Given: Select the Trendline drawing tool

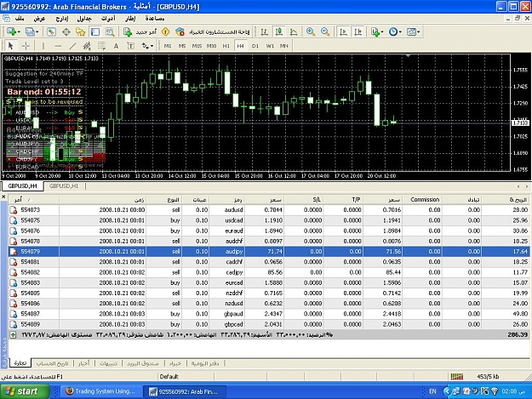Looking at the screenshot, I should (x=72, y=46).
